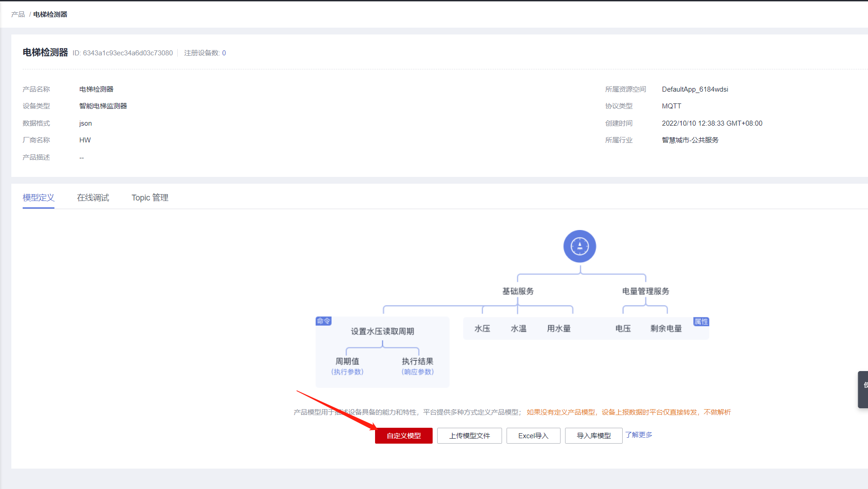868x489 pixels.
Task: Click the 智慧城市-公共服务 industry value
Action: (x=690, y=140)
